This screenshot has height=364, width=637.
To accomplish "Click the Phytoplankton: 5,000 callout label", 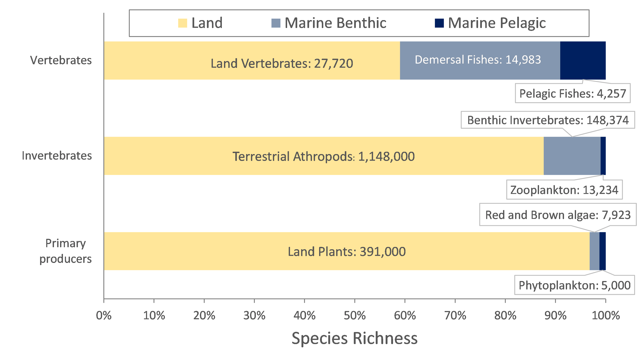I will 574,285.
